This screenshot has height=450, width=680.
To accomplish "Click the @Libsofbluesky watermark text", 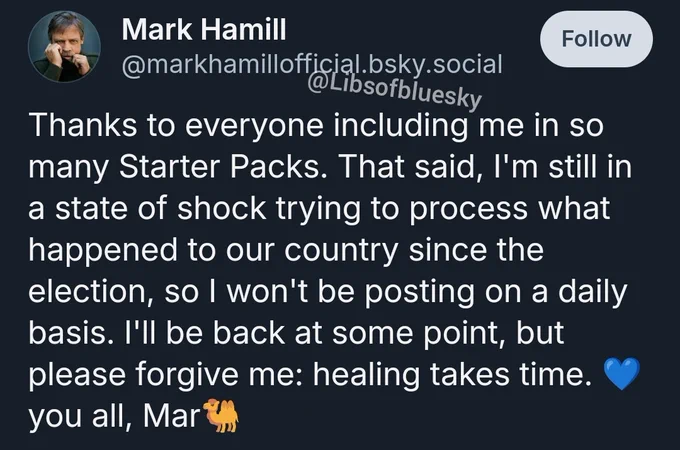I will click(392, 90).
